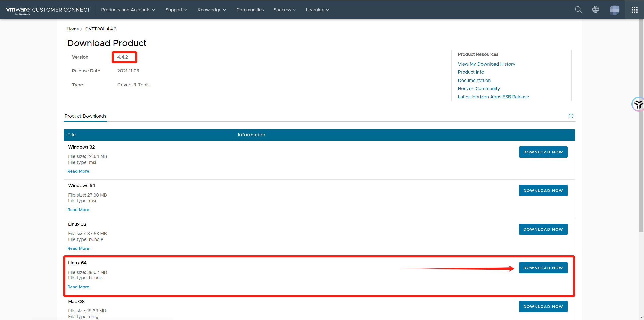This screenshot has width=644, height=320.
Task: Open View My Download History link
Action: (x=486, y=64)
